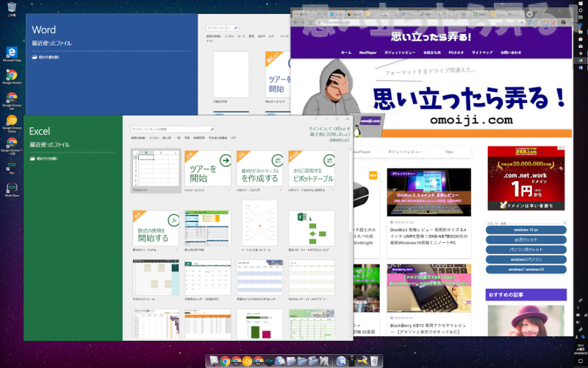Open a new browser tab with plus button
The image size is (588, 368).
[x=529, y=14]
